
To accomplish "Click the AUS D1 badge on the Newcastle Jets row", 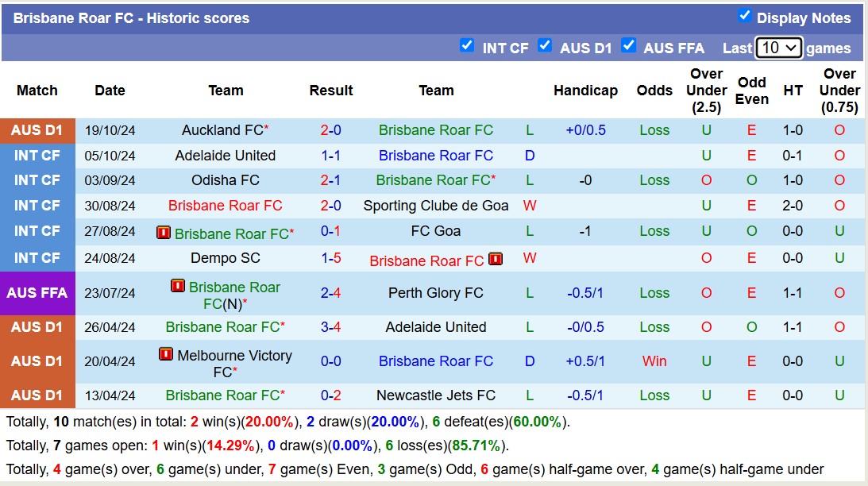I will click(37, 395).
